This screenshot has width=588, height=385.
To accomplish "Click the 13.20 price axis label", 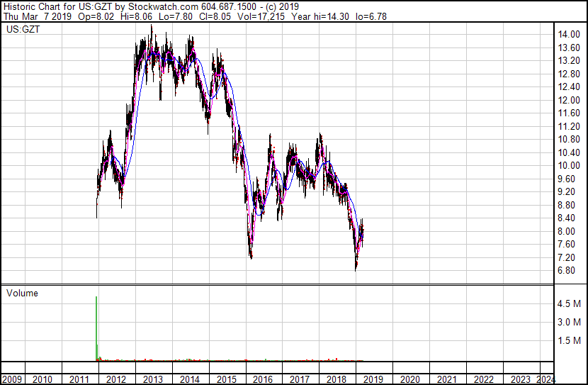I will (x=569, y=61).
